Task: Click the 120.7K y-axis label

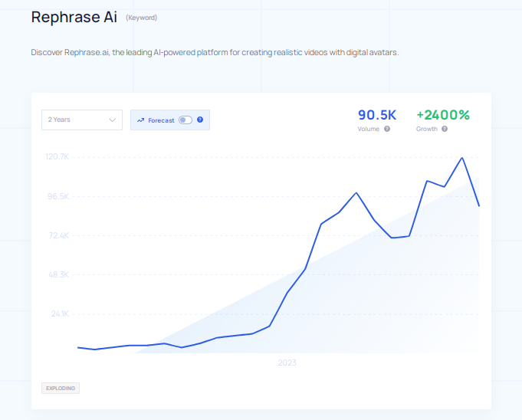Action: click(57, 156)
